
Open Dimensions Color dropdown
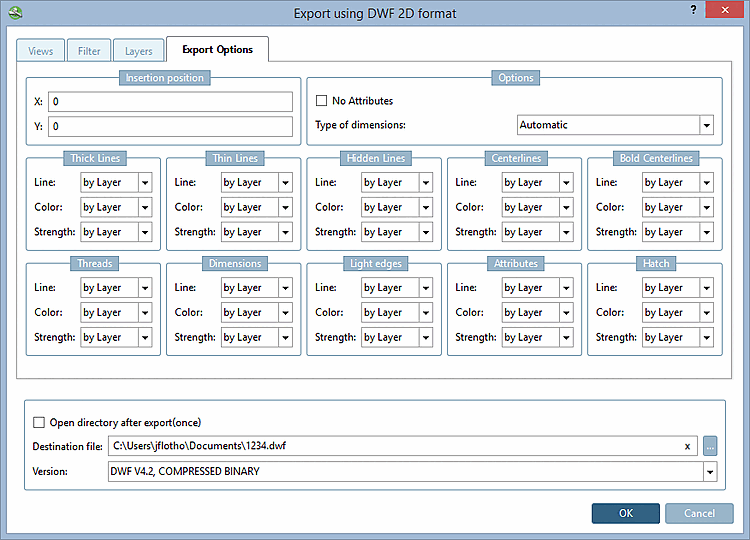pyautogui.click(x=257, y=312)
